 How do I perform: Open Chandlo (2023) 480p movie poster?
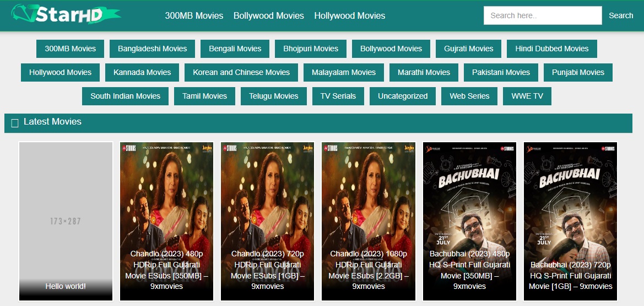(x=167, y=221)
